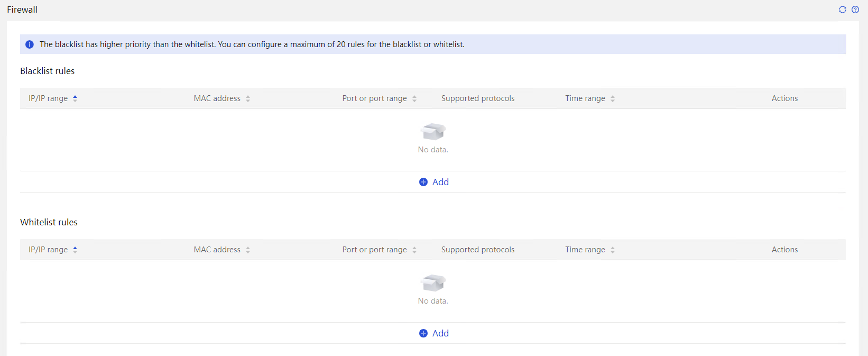Click the Actions header in Whitelist table

784,250
